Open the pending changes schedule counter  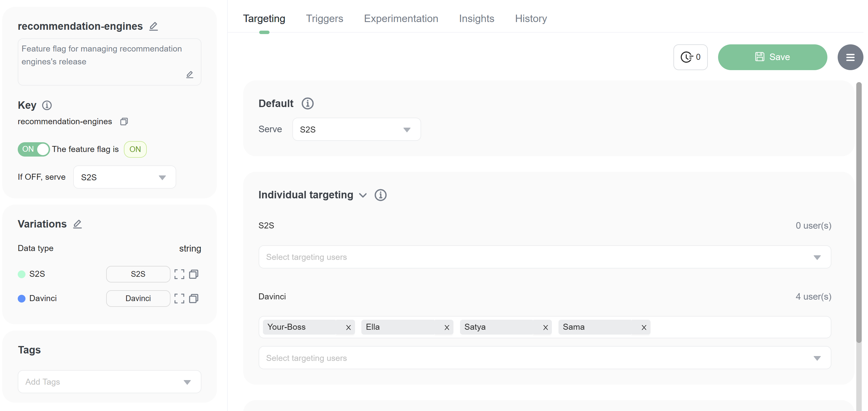point(690,57)
